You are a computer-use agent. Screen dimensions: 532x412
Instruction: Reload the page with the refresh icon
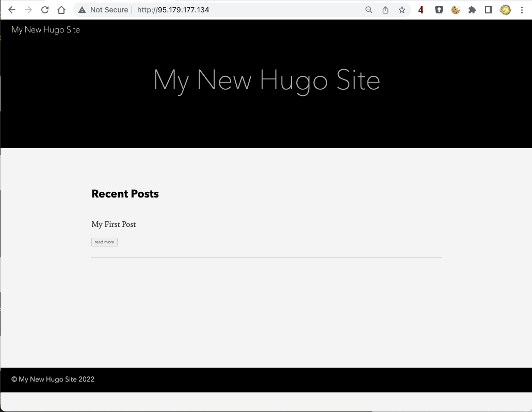click(x=45, y=10)
